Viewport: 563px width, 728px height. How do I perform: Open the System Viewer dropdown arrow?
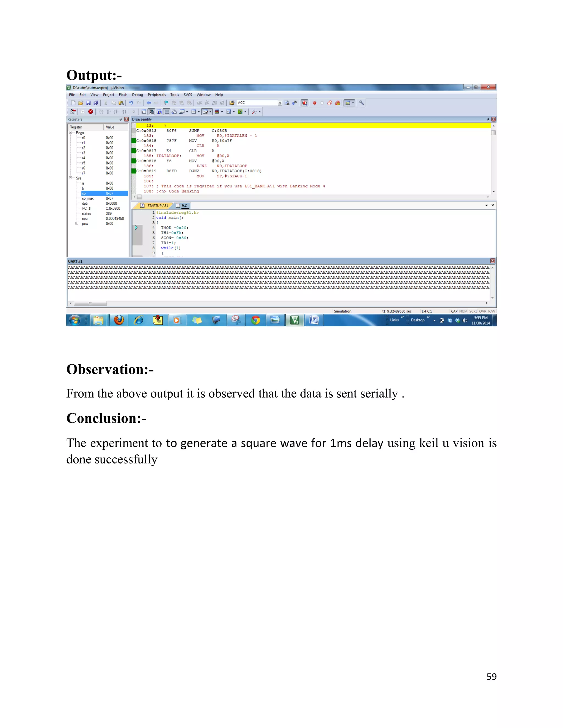coord(245,112)
